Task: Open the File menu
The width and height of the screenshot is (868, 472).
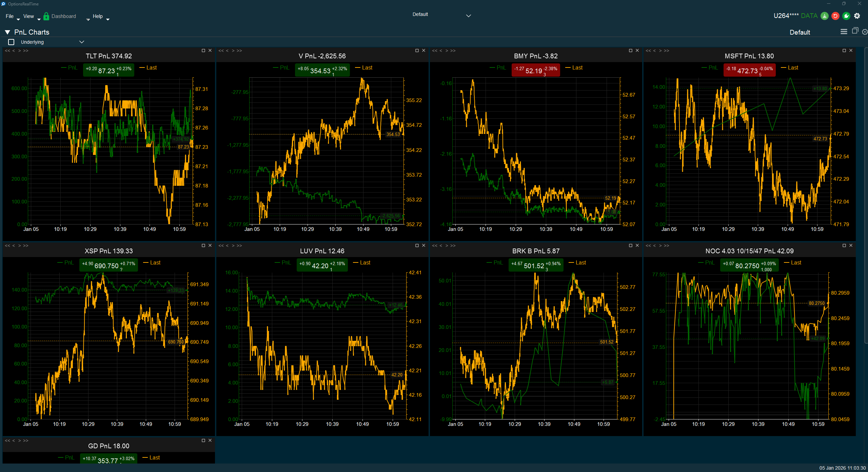Action: pyautogui.click(x=9, y=16)
